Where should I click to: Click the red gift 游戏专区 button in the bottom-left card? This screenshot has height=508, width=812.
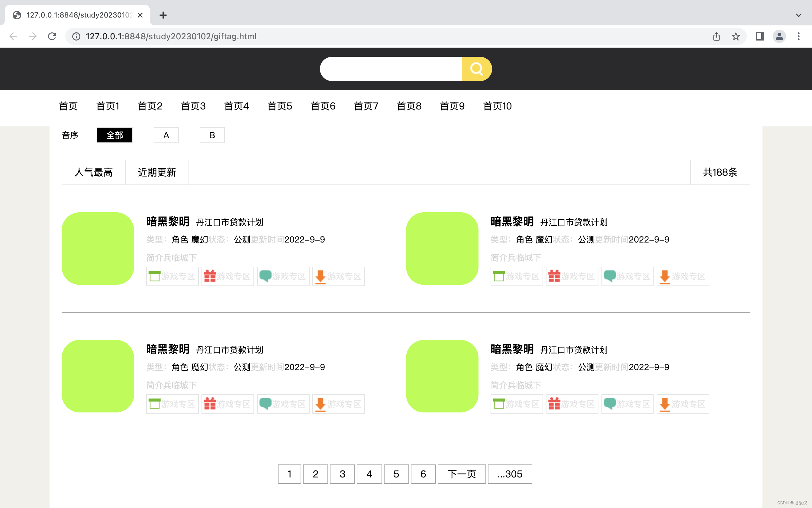[x=228, y=404]
